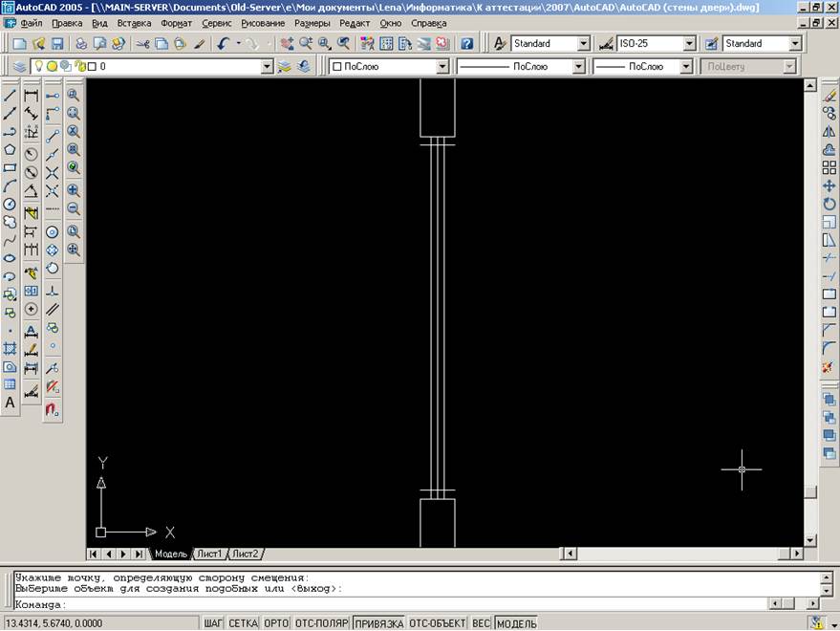Screen dimensions: 840x631
Task: Choose the Rotate tool icon
Action: point(829,204)
